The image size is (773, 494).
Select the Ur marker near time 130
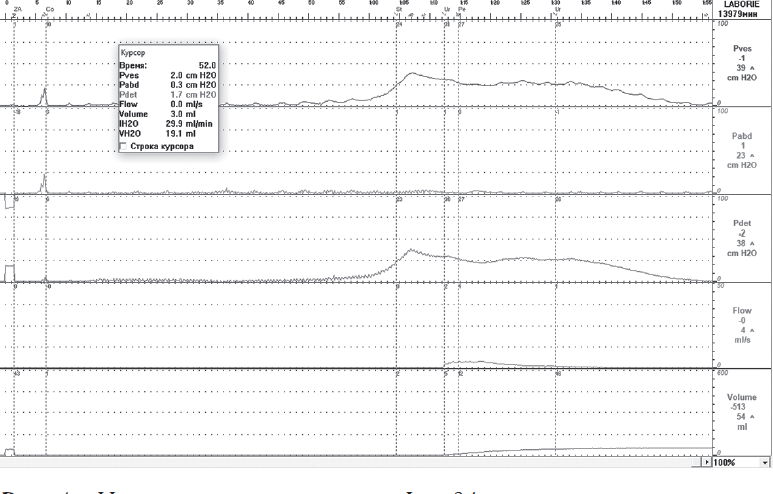(x=557, y=8)
